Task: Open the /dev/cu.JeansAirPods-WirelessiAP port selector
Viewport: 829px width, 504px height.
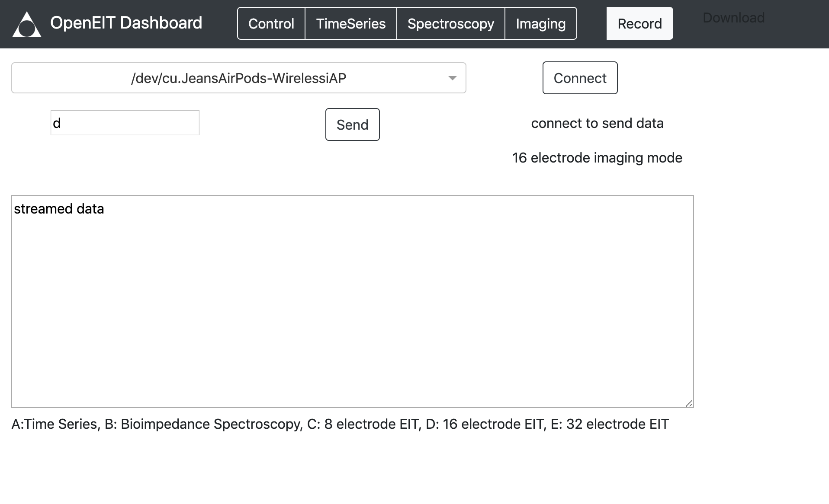Action: [x=238, y=78]
